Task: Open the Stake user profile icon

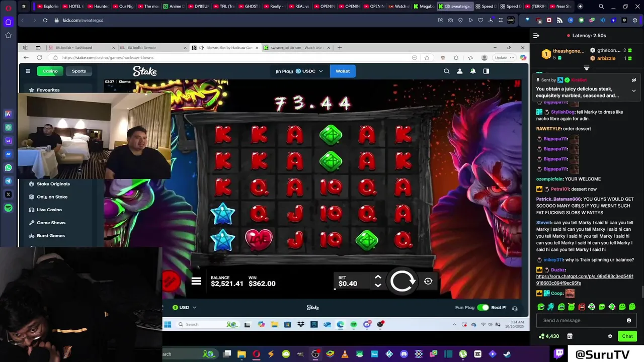Action: 459,71
